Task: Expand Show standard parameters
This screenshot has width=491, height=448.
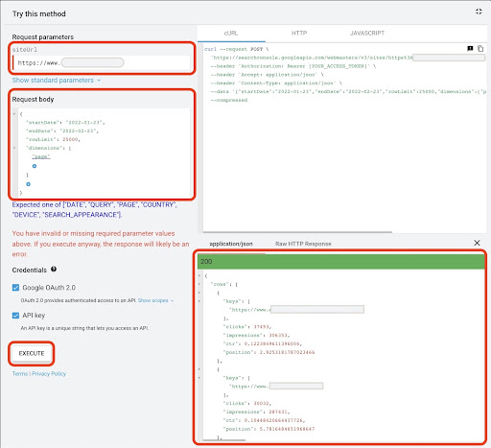Action: click(57, 81)
